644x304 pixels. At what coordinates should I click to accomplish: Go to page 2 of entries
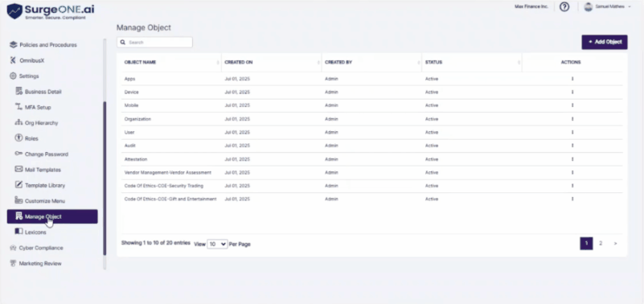point(601,243)
